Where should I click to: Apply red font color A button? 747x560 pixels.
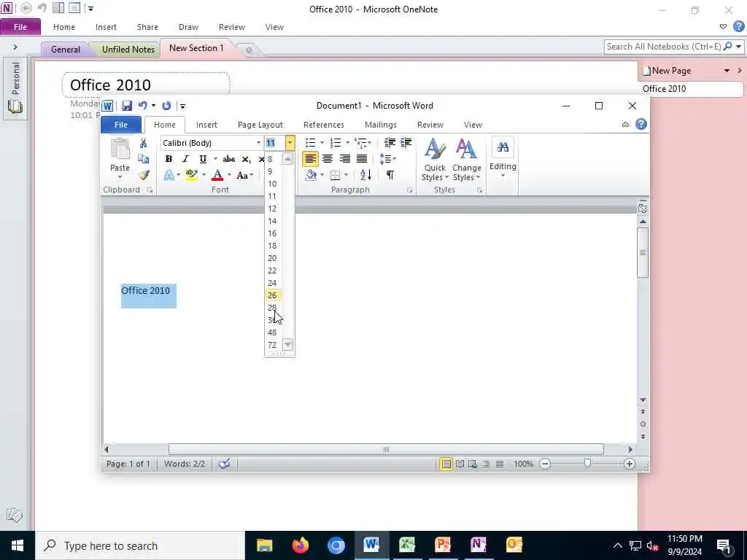(x=217, y=175)
